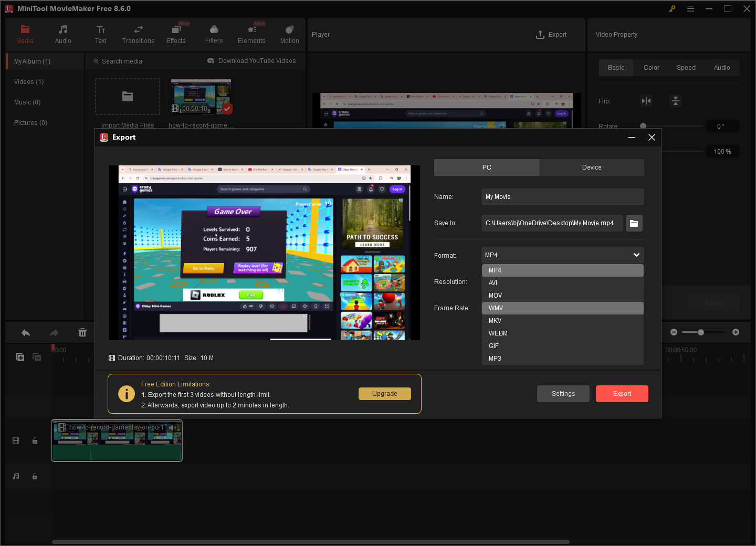Open the Media tab icon

(25, 29)
